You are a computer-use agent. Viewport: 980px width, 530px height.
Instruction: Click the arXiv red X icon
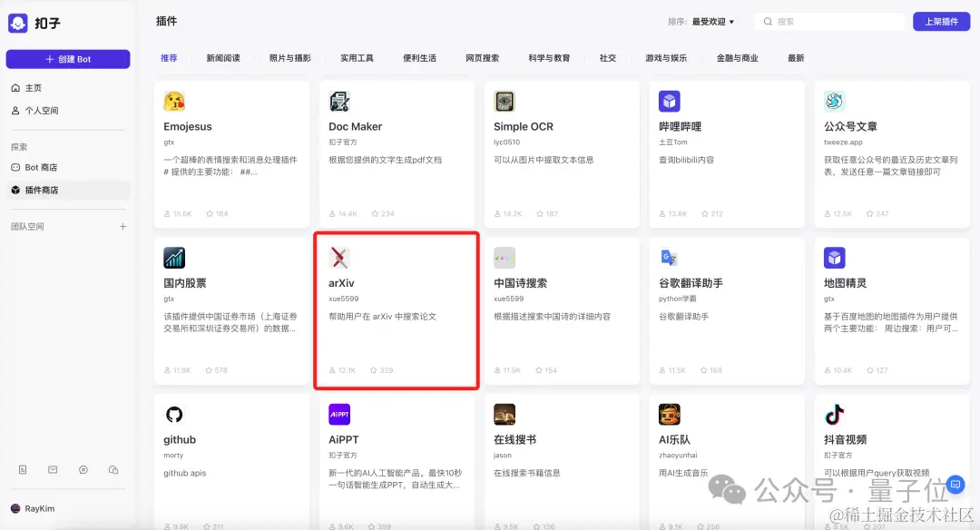[x=339, y=258]
